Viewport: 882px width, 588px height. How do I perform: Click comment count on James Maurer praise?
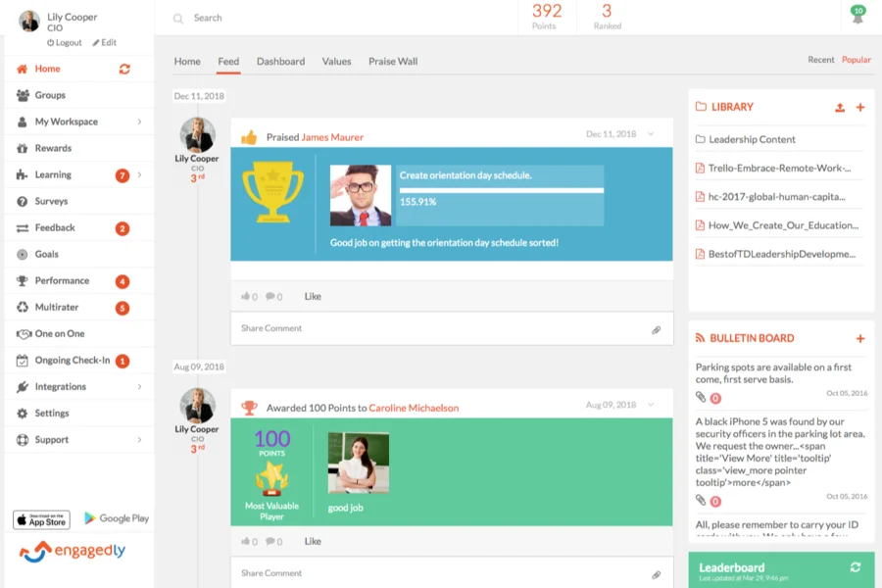274,297
